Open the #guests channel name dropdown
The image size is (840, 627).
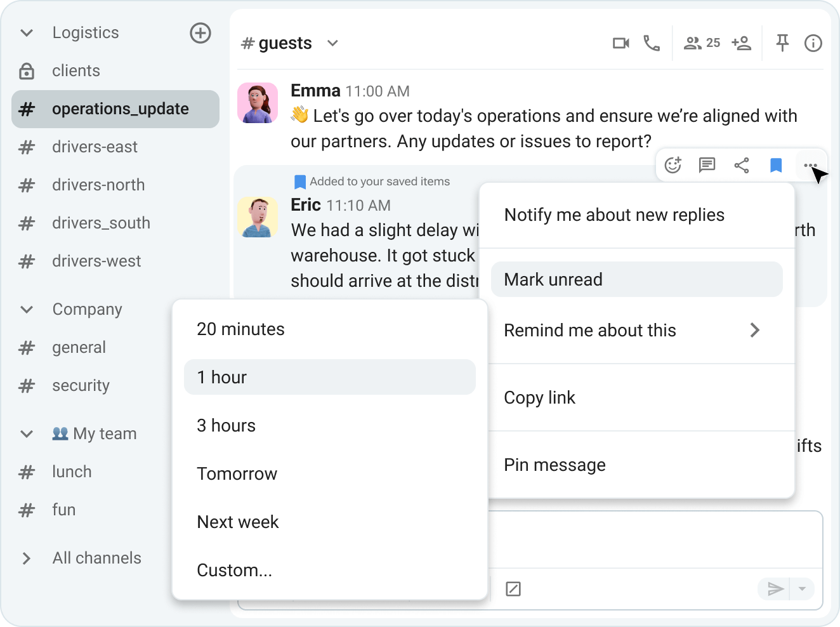[x=332, y=43]
